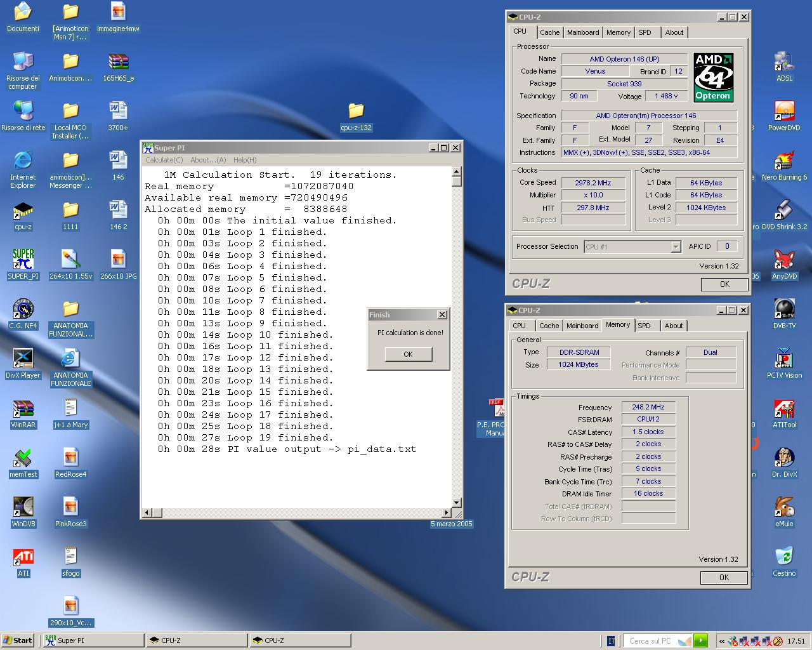This screenshot has height=650, width=812.
Task: Click the Voltage 1.488 v field
Action: coord(666,96)
